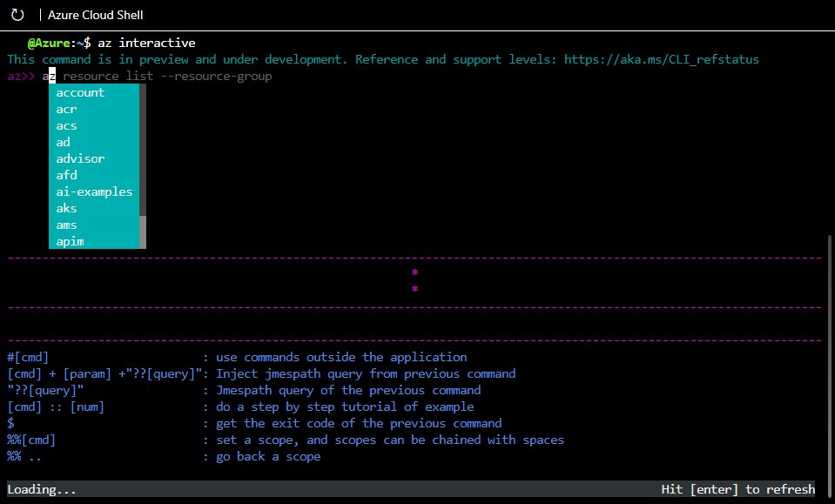Click the 'ad' completion entry
835x504 pixels.
coord(63,142)
